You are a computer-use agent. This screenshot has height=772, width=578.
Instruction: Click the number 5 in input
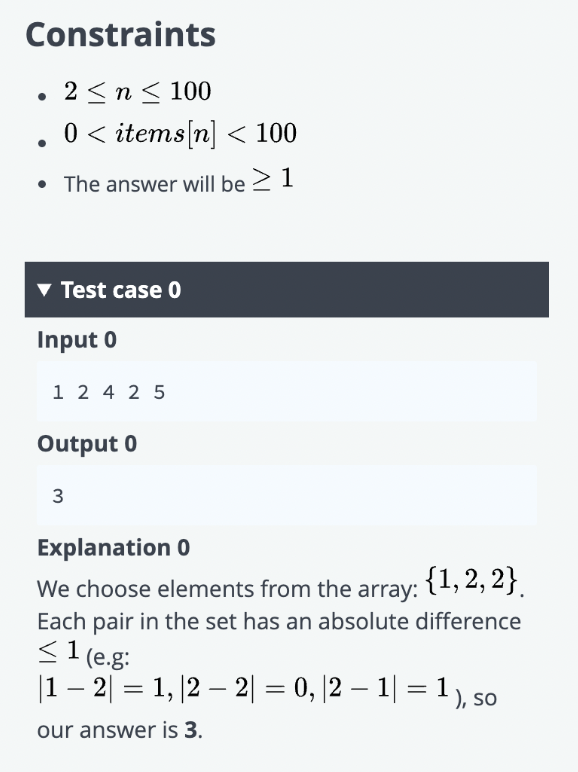[159, 392]
